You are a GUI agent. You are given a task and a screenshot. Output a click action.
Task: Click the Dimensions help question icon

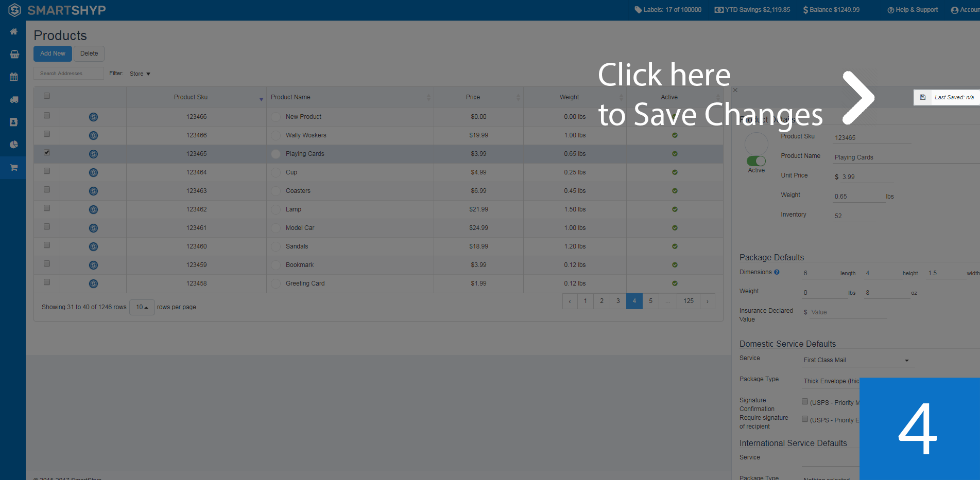777,272
